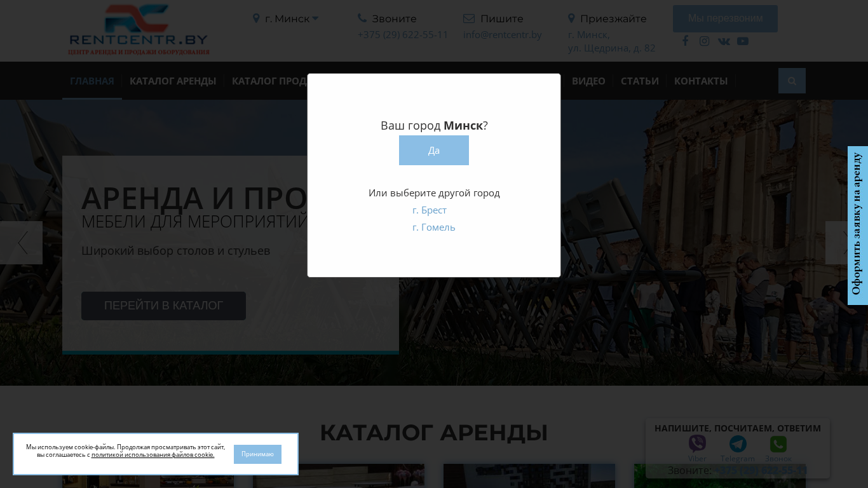Open the СТАТЬИ menu item
The width and height of the screenshot is (868, 488).
pos(640,81)
